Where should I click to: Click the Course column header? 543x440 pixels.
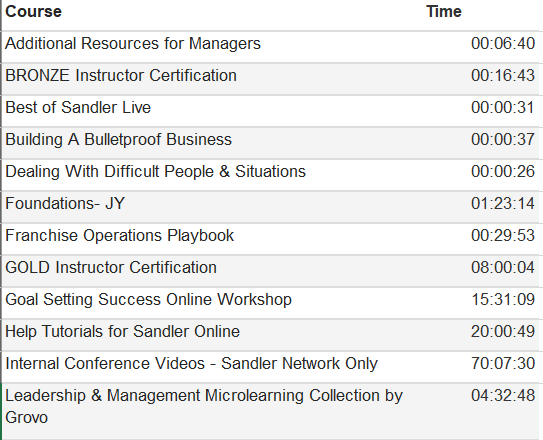(34, 12)
